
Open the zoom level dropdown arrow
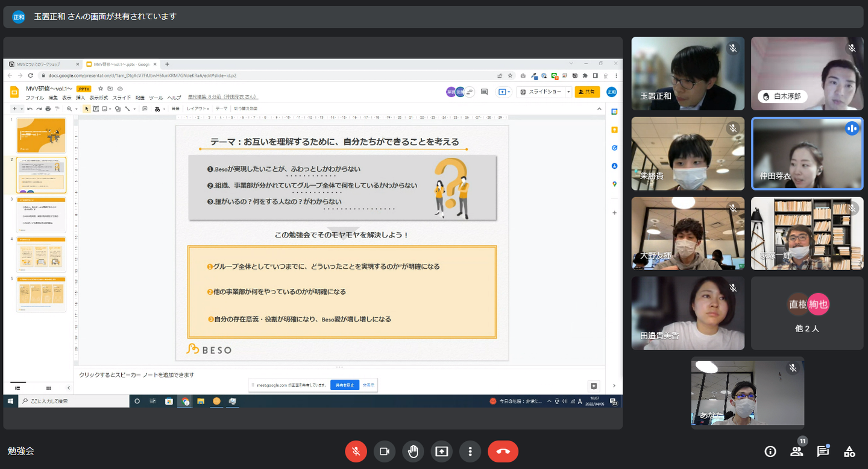tap(76, 109)
